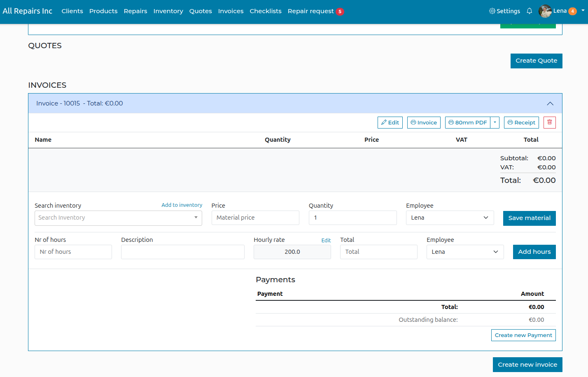Click the 80mm PDF button
Image resolution: width=588 pixels, height=377 pixels.
[x=468, y=122]
